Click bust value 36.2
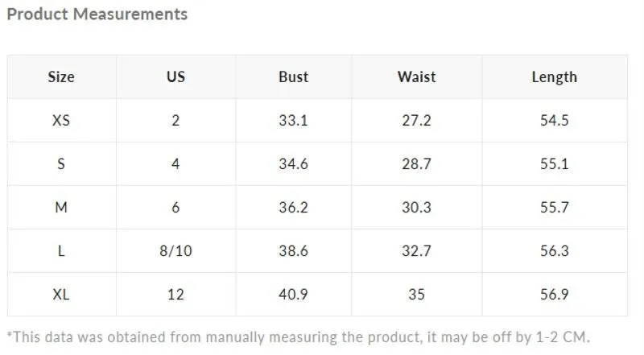644x355 pixels. click(x=293, y=207)
